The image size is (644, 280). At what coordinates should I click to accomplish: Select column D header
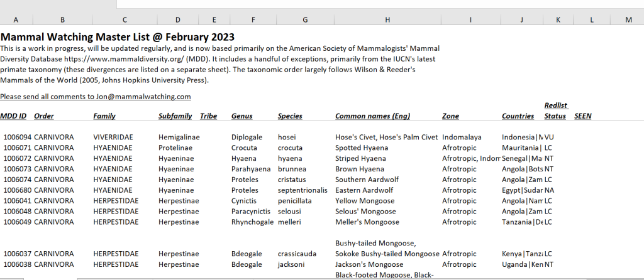[x=178, y=19]
